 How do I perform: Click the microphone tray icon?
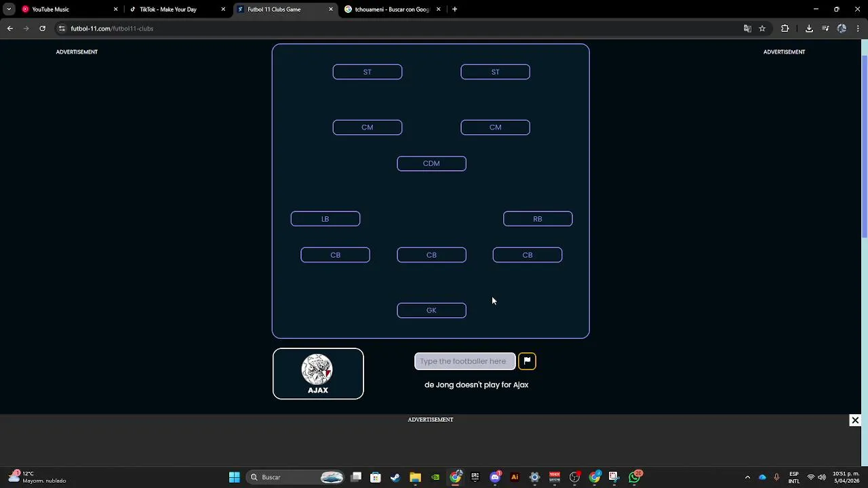(x=776, y=477)
